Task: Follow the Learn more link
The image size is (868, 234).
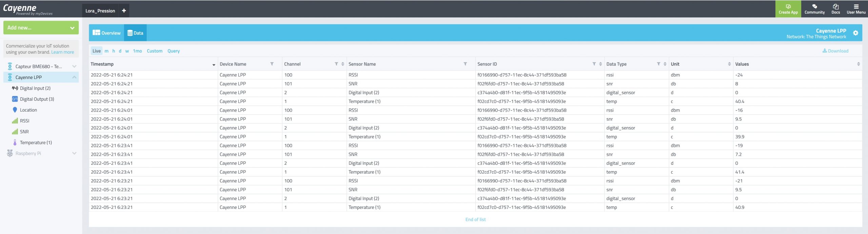Action: [62, 52]
